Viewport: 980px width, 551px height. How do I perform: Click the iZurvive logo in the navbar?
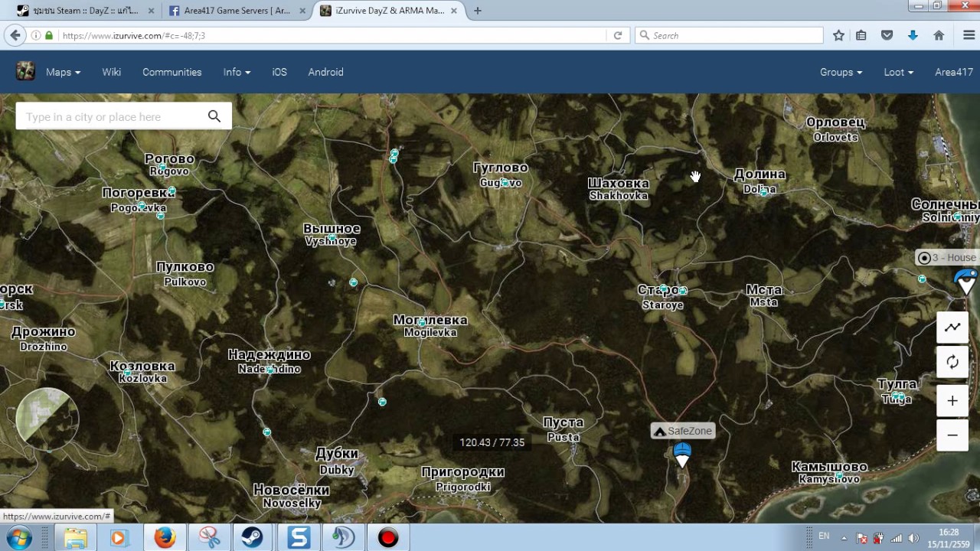click(x=25, y=72)
